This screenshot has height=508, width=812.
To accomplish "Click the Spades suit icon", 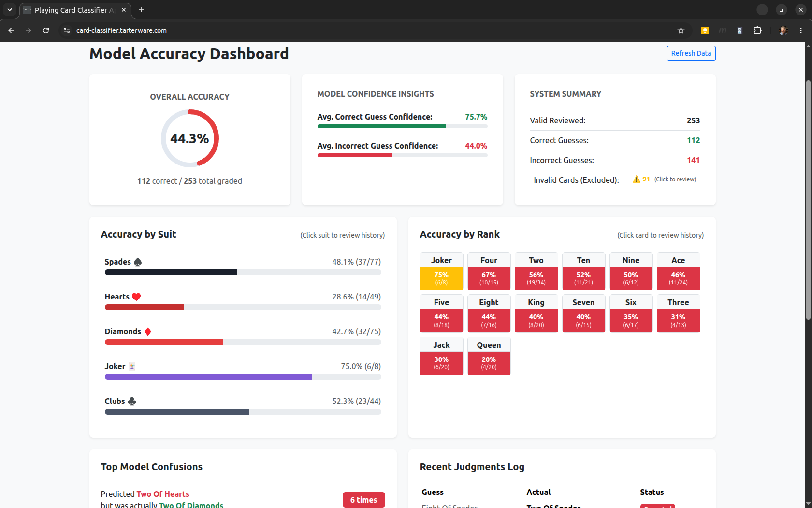I will pos(138,262).
